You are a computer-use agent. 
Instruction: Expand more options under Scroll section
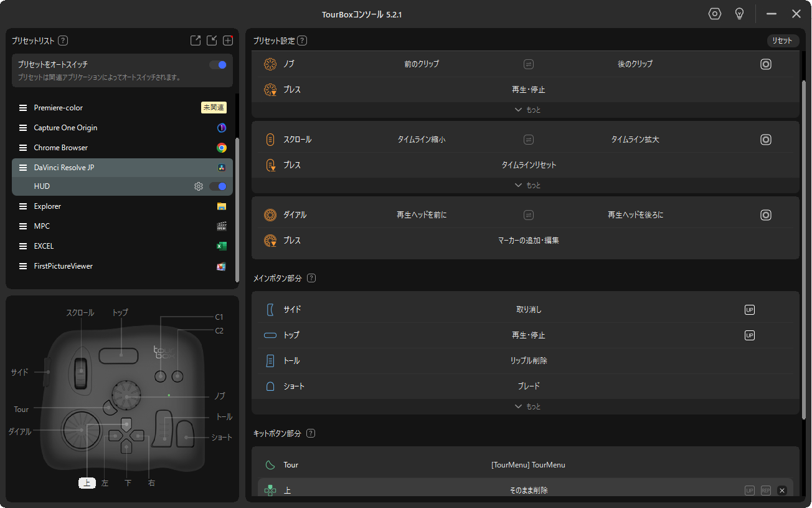click(x=527, y=185)
